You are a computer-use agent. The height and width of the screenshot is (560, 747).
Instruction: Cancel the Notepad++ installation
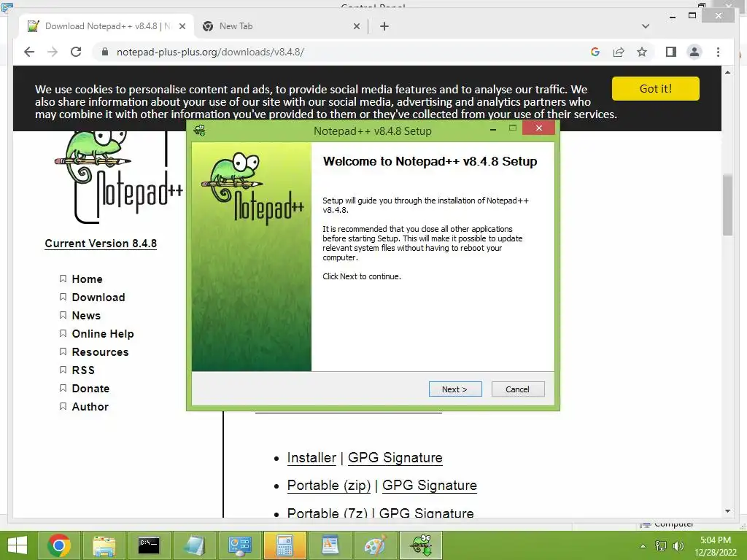tap(517, 389)
